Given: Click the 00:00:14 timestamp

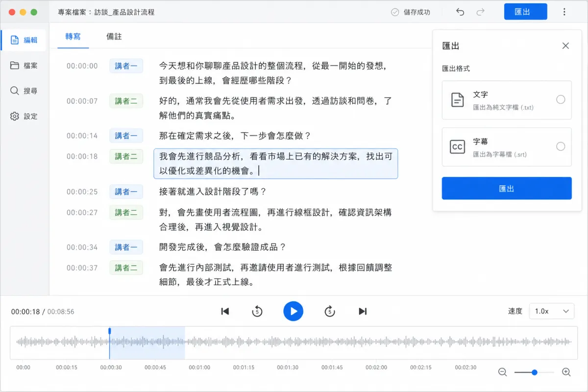Looking at the screenshot, I should point(82,136).
